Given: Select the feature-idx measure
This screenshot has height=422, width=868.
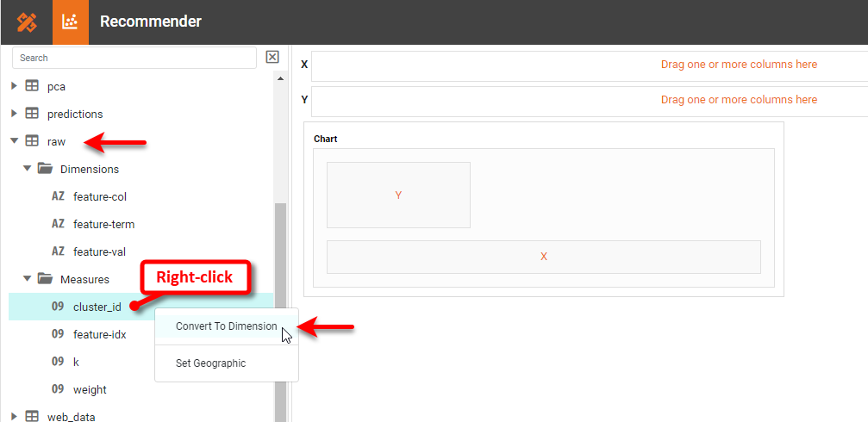Looking at the screenshot, I should coord(99,334).
